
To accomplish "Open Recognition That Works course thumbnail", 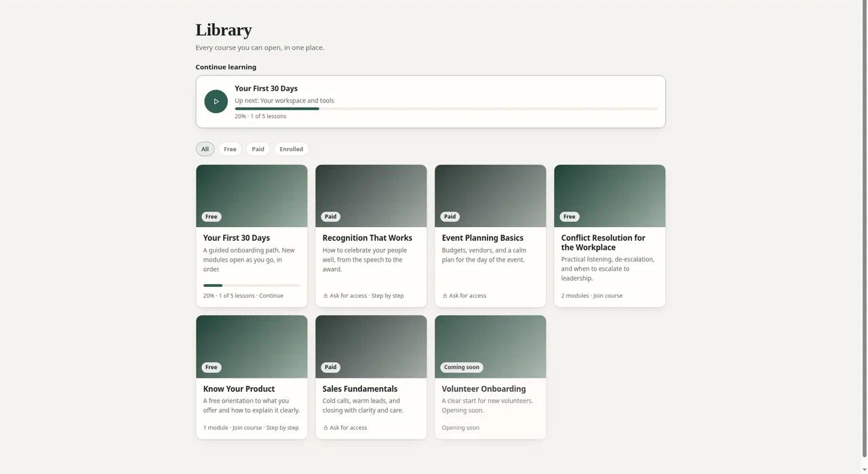I will click(371, 196).
